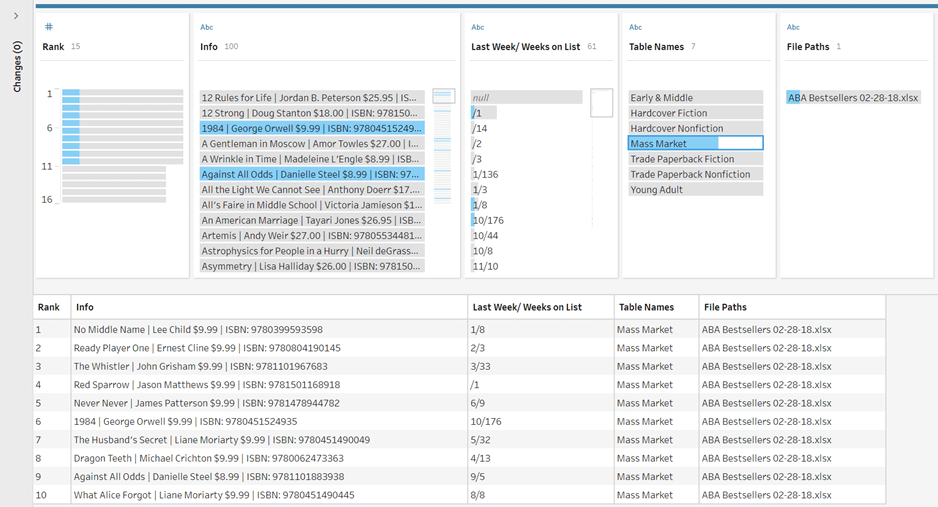Viewport: 938px width, 507px height.
Task: Select the 'Dragon Teeth | Michael Crichton' grid cell
Action: click(x=269, y=458)
